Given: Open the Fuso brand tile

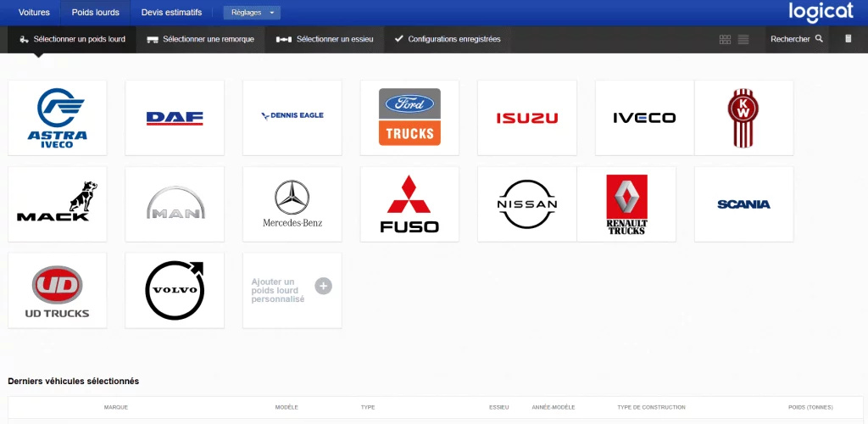Looking at the screenshot, I should [x=409, y=204].
